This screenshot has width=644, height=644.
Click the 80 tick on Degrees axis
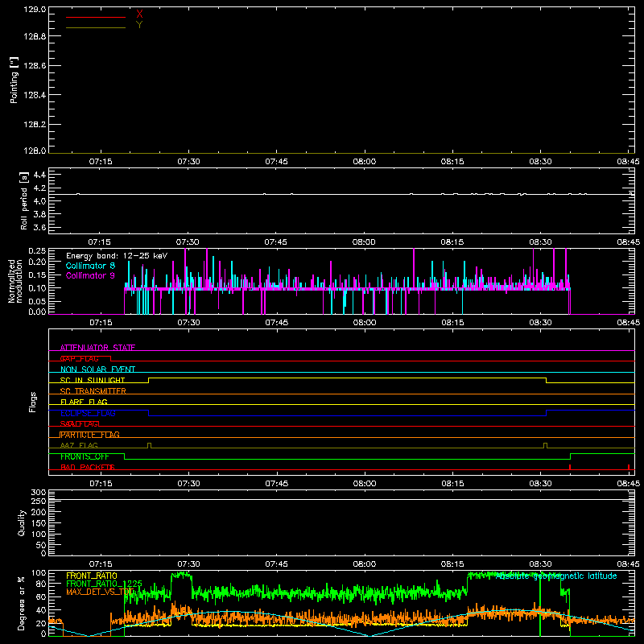pos(41,584)
